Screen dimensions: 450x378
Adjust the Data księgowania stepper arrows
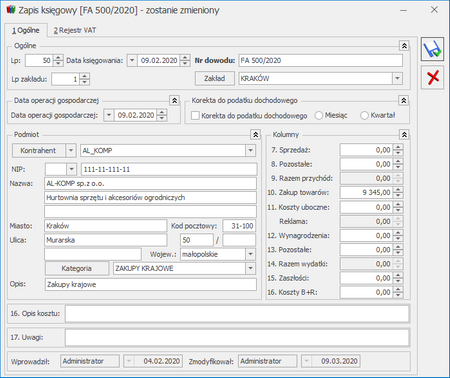[x=185, y=60]
